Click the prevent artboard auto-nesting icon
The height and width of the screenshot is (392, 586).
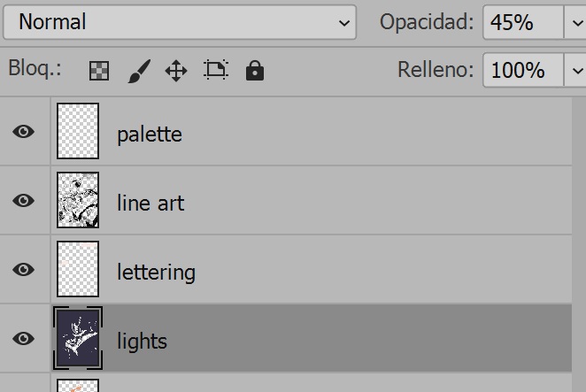coord(215,71)
